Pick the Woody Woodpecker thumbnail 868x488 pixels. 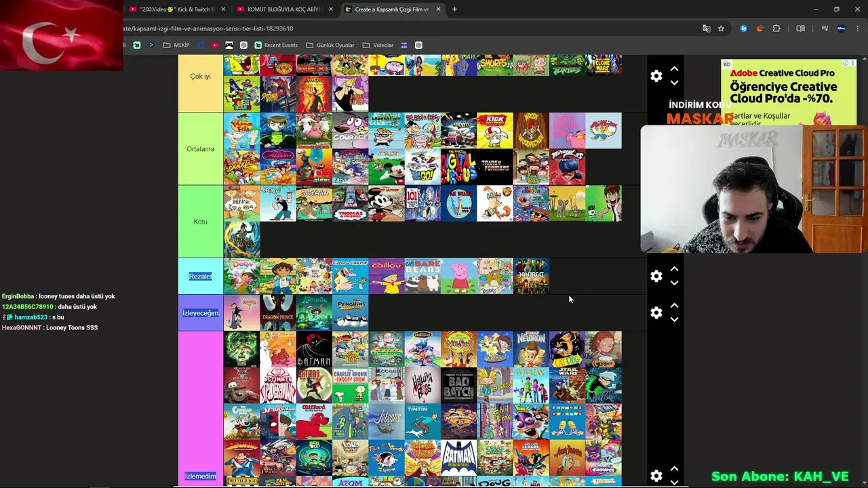pyautogui.click(x=532, y=131)
